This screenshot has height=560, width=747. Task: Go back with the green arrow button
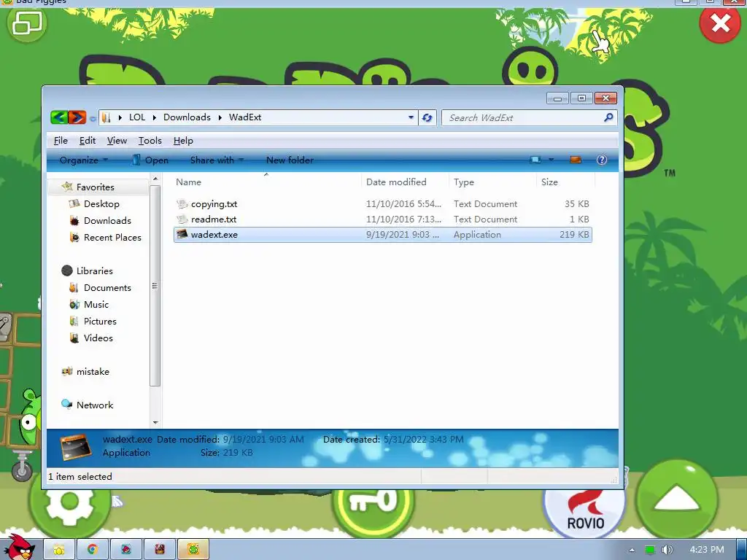click(x=59, y=117)
